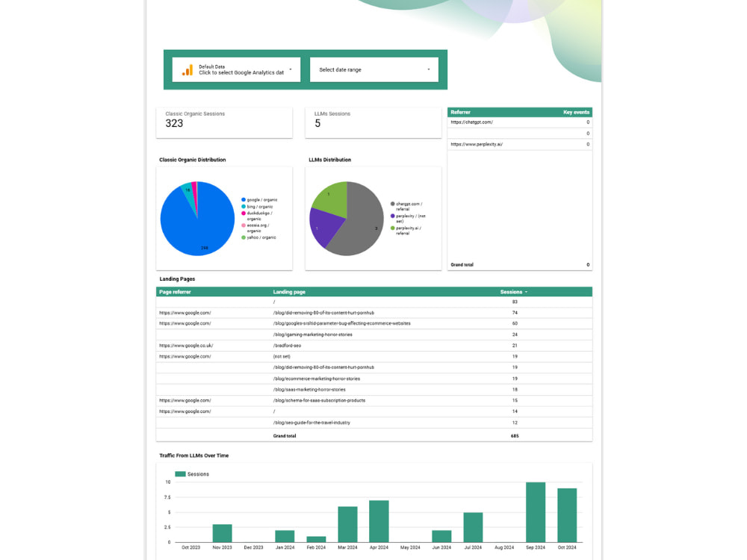Click Grand total in the Referrer table
Image resolution: width=747 pixels, height=560 pixels.
click(462, 265)
